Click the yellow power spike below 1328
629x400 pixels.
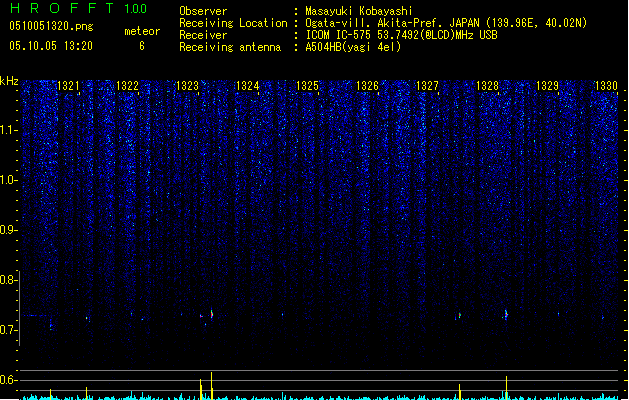point(506,388)
